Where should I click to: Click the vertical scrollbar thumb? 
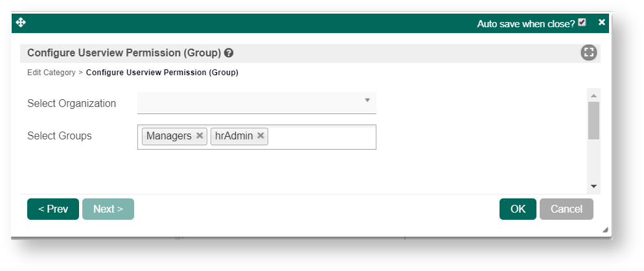tap(593, 120)
